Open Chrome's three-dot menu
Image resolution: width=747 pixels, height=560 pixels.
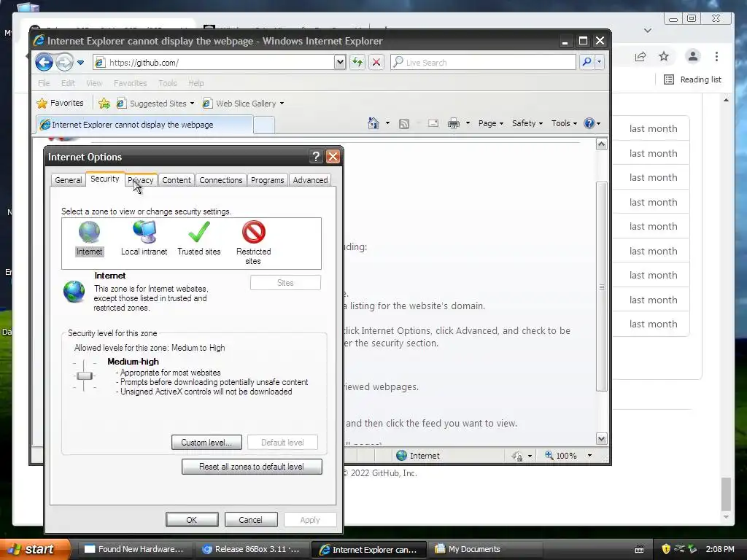716,57
